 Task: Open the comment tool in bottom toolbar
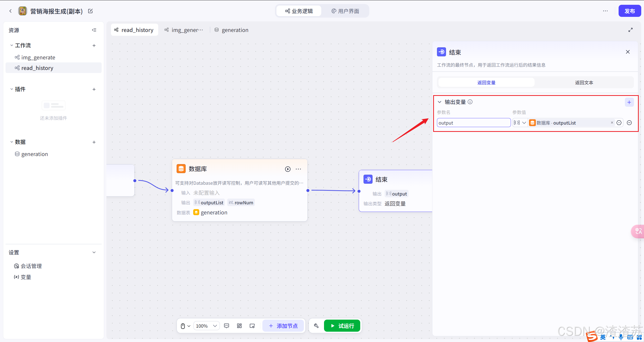point(226,326)
